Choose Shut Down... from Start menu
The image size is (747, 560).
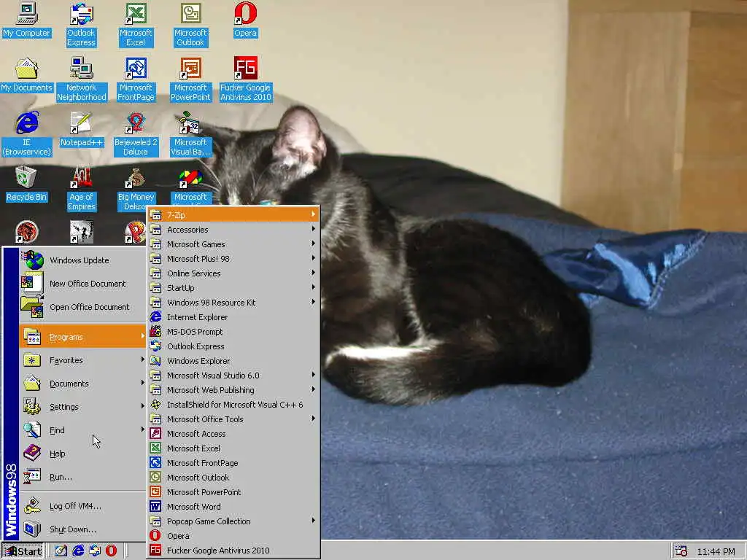82,529
